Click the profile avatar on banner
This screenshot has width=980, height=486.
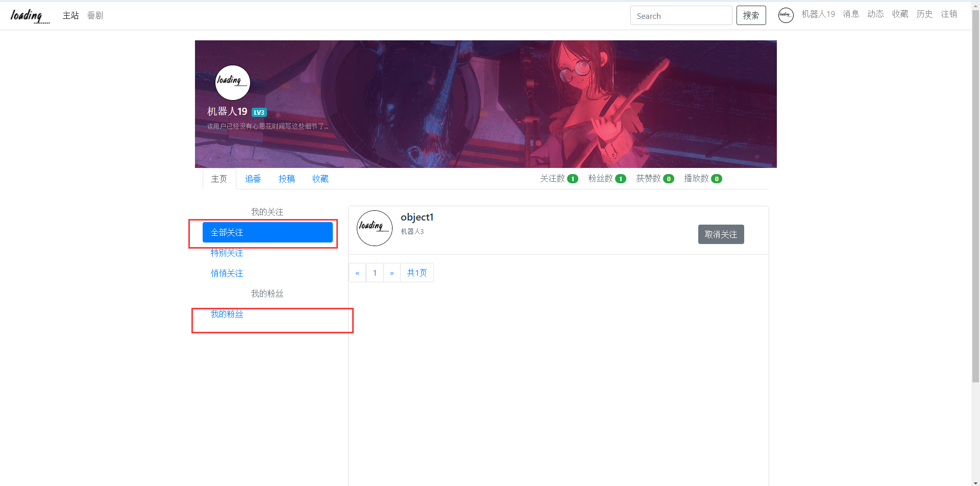point(232,82)
